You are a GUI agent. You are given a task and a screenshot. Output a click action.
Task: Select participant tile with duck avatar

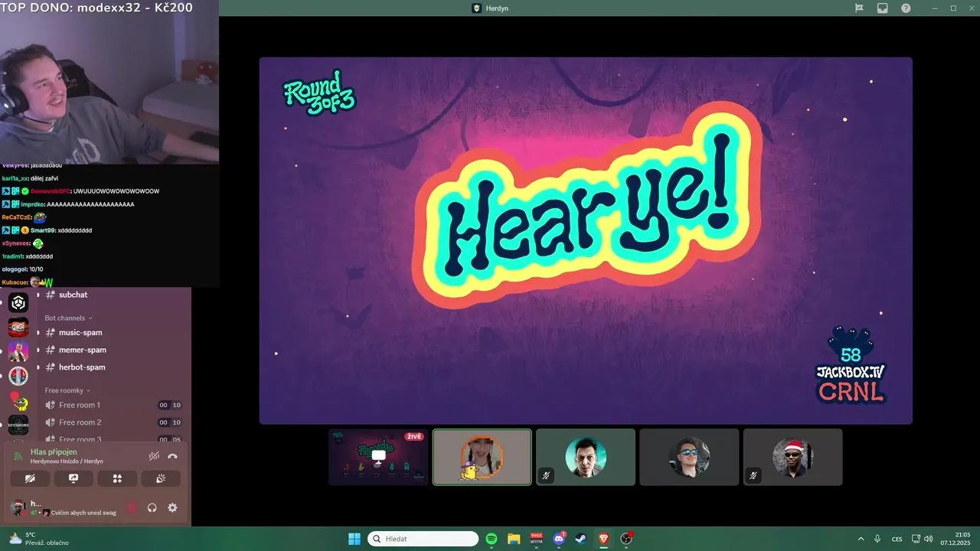point(482,457)
